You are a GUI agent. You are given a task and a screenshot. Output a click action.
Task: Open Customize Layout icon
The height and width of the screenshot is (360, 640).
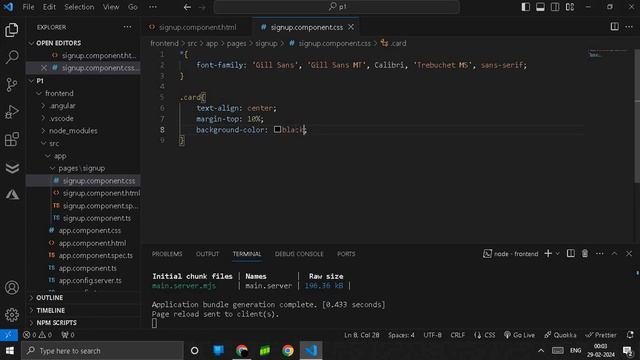pyautogui.click(x=570, y=7)
